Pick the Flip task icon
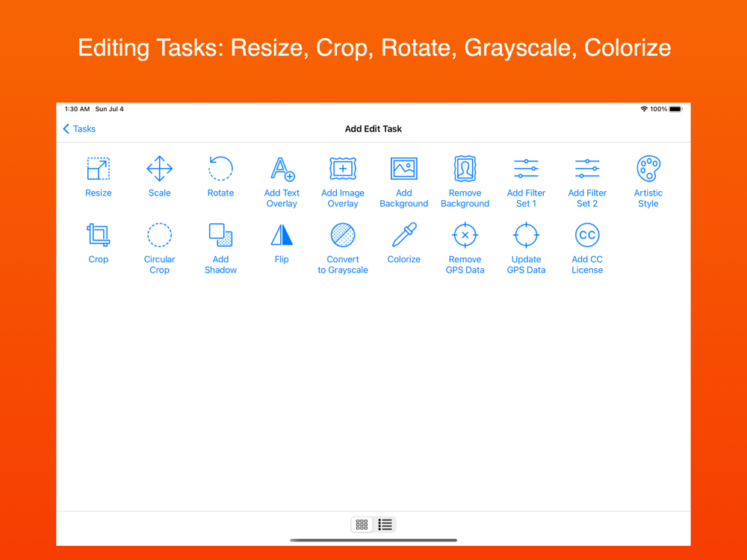 click(x=282, y=234)
